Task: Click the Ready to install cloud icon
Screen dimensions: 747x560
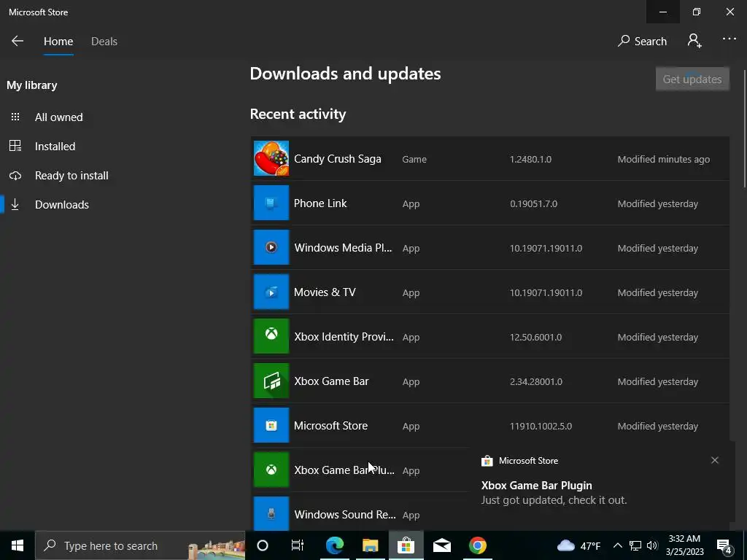Action: pyautogui.click(x=15, y=176)
